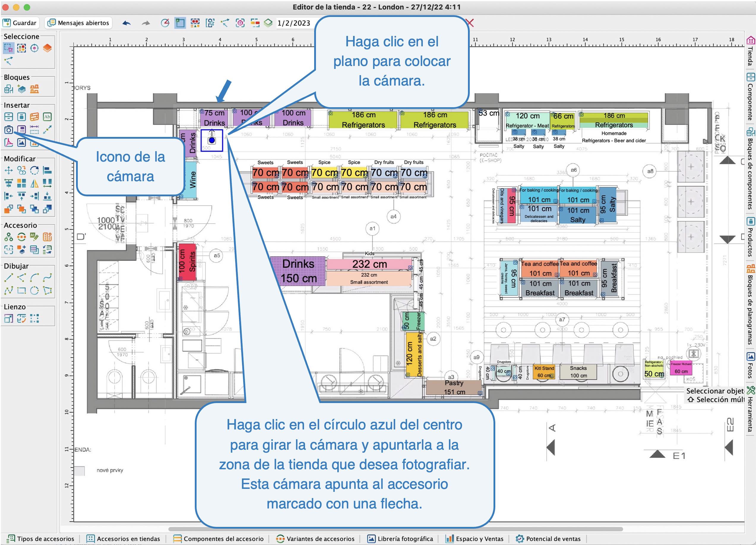The width and height of the screenshot is (756, 545).
Task: Click bring to front orange squares icon
Action: coord(9,209)
